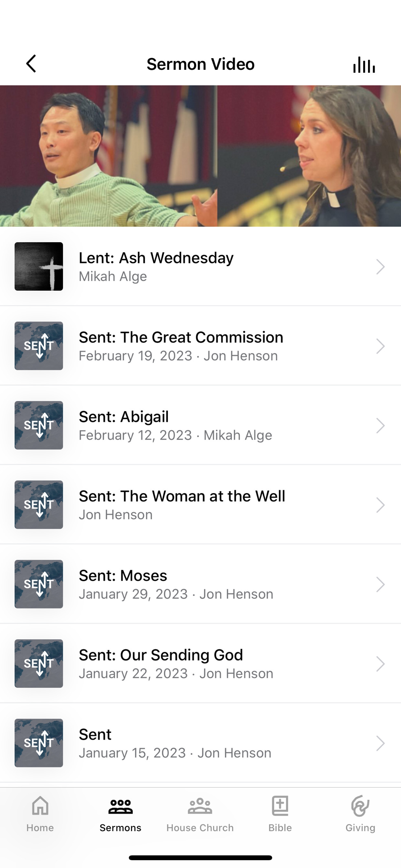
Task: Tap the back arrow icon
Action: click(x=31, y=64)
